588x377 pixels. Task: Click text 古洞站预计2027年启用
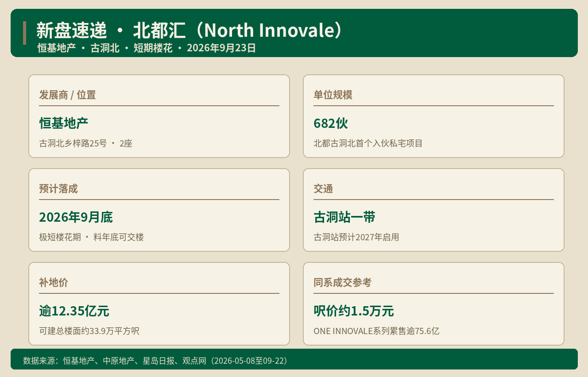tap(356, 237)
